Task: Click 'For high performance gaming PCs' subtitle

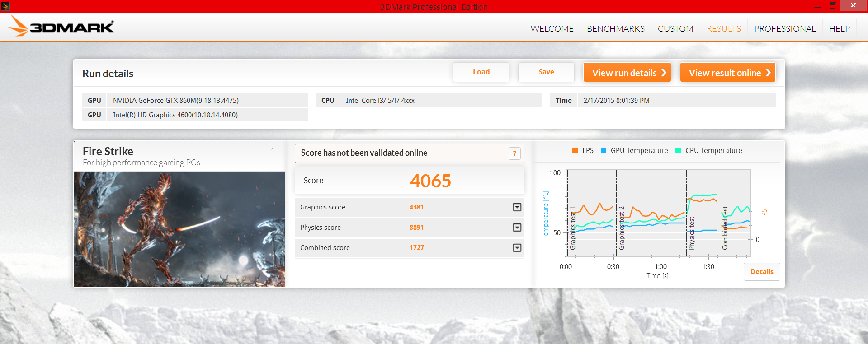Action: click(142, 163)
